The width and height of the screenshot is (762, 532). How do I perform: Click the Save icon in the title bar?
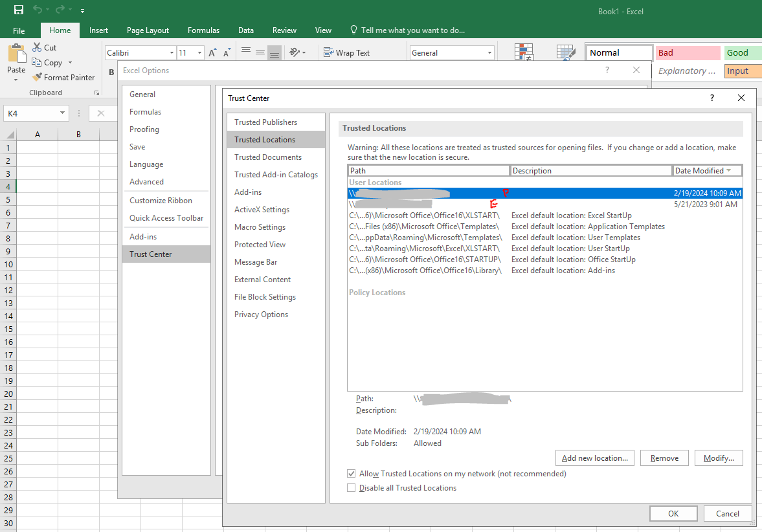coord(19,10)
